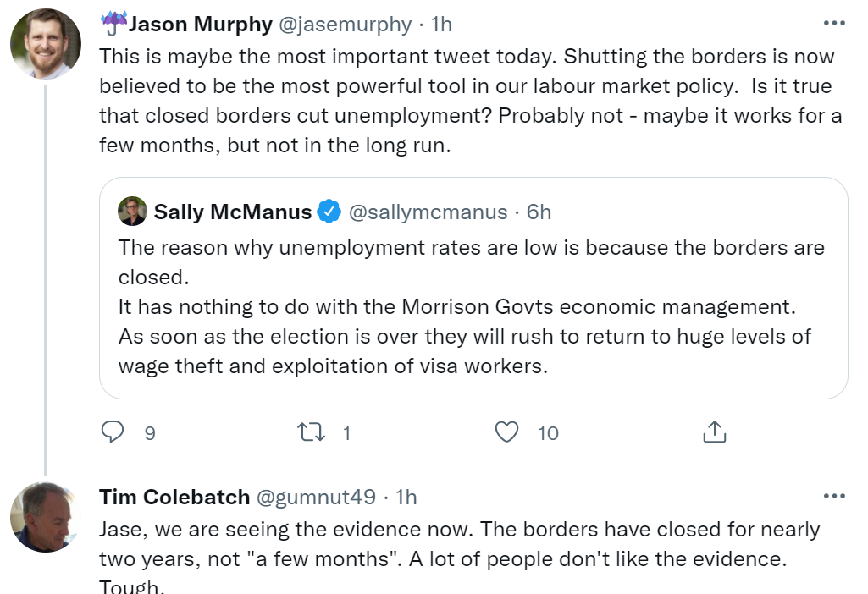Image resolution: width=868 pixels, height=594 pixels.
Task: Click the 6h timestamp on quoted tweet
Action: click(x=539, y=212)
